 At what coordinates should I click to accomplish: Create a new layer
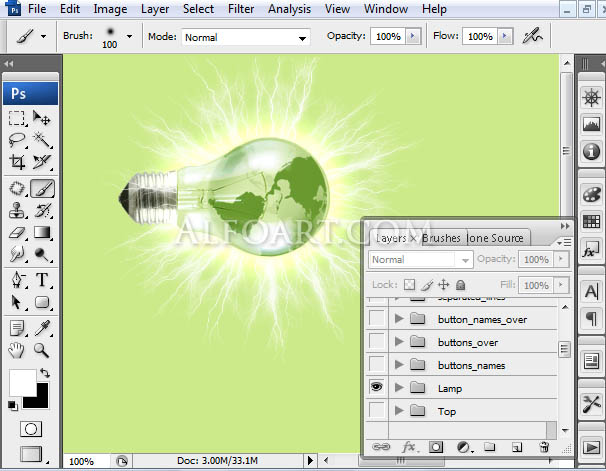[x=517, y=447]
